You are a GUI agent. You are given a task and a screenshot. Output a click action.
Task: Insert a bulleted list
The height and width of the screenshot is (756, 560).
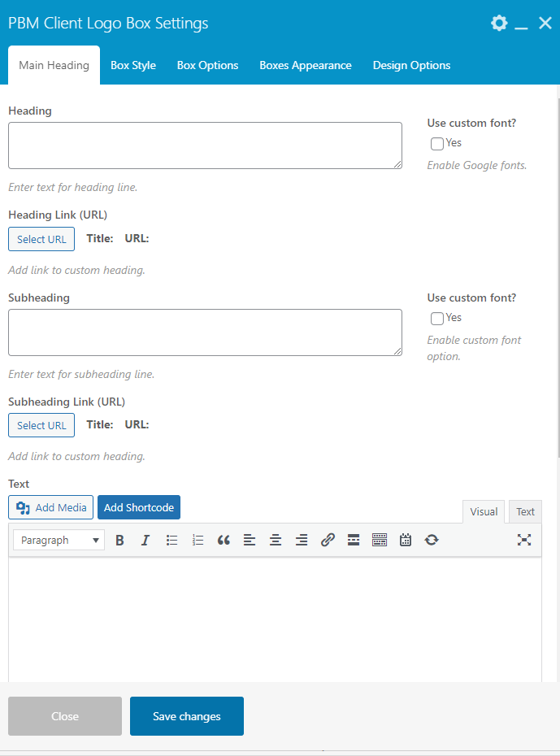[x=171, y=540]
